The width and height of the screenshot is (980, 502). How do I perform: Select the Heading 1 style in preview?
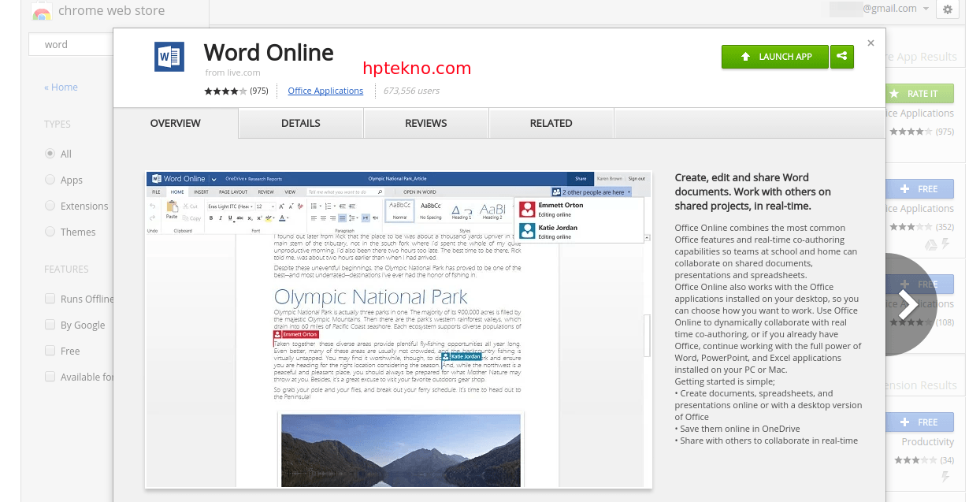coord(462,210)
